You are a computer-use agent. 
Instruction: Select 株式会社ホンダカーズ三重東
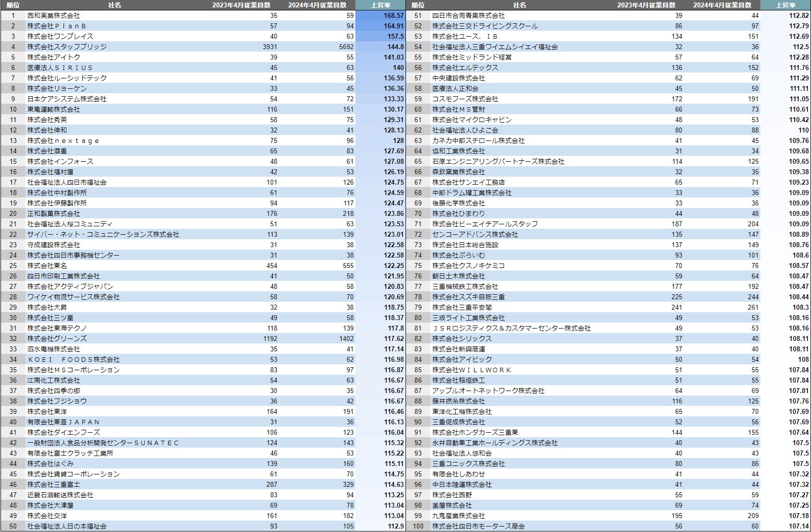(x=475, y=432)
